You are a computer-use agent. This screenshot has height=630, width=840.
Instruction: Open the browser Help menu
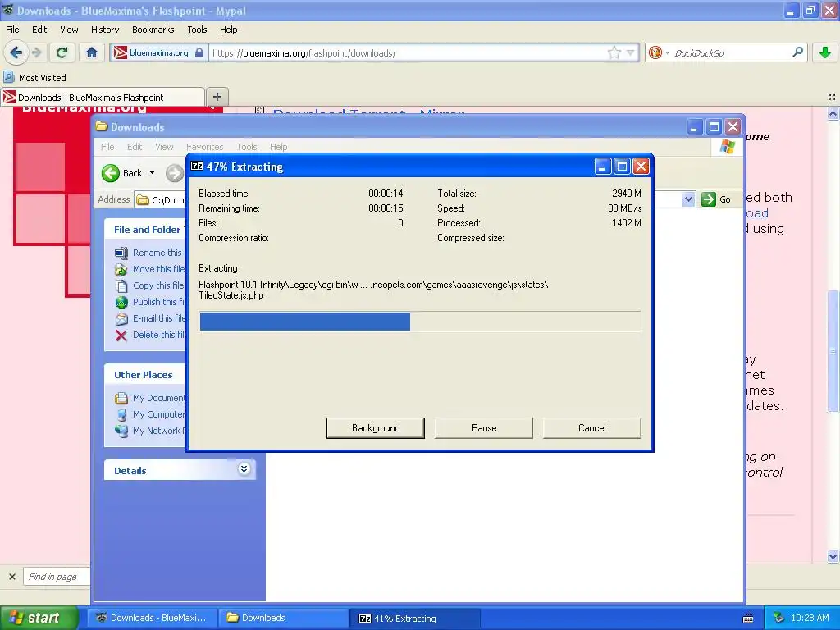pyautogui.click(x=228, y=30)
